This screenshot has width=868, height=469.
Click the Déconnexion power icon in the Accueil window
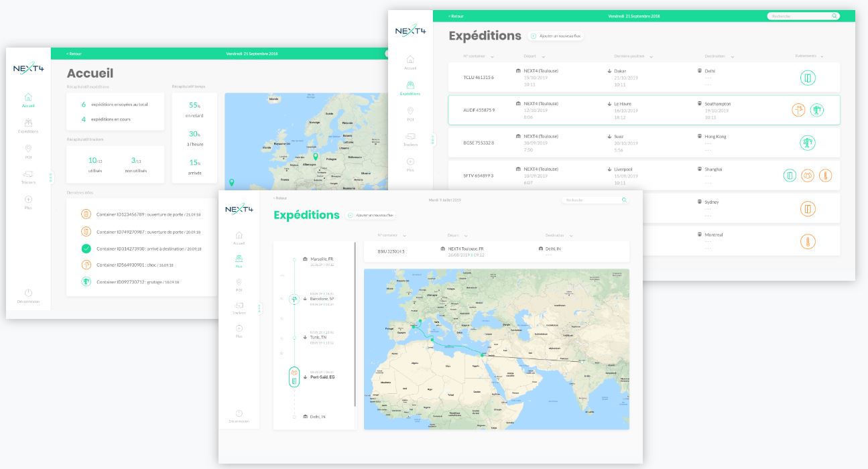28,293
